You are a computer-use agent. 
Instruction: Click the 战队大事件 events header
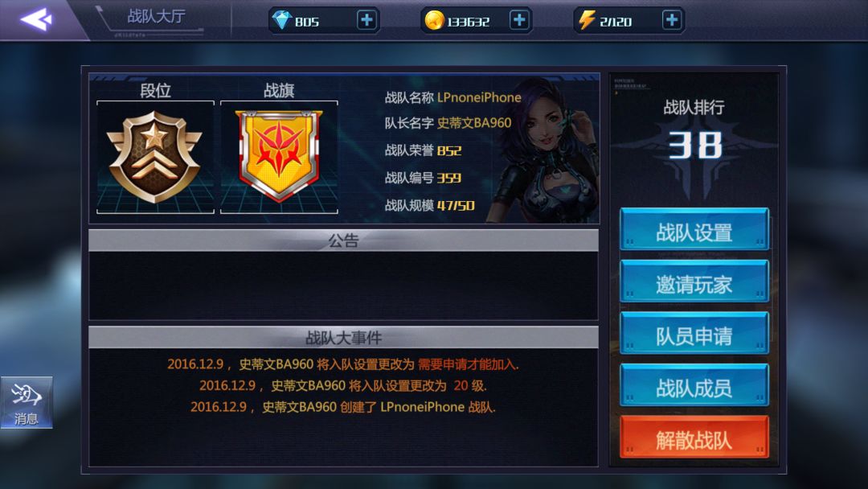coord(343,338)
